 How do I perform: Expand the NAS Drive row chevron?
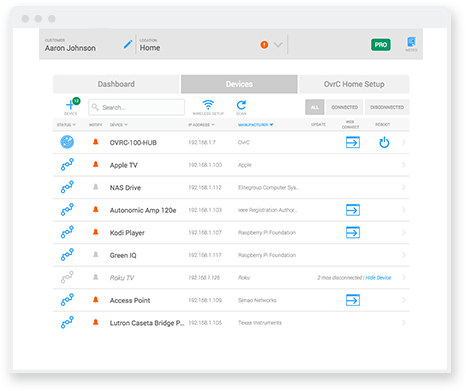pyautogui.click(x=404, y=187)
